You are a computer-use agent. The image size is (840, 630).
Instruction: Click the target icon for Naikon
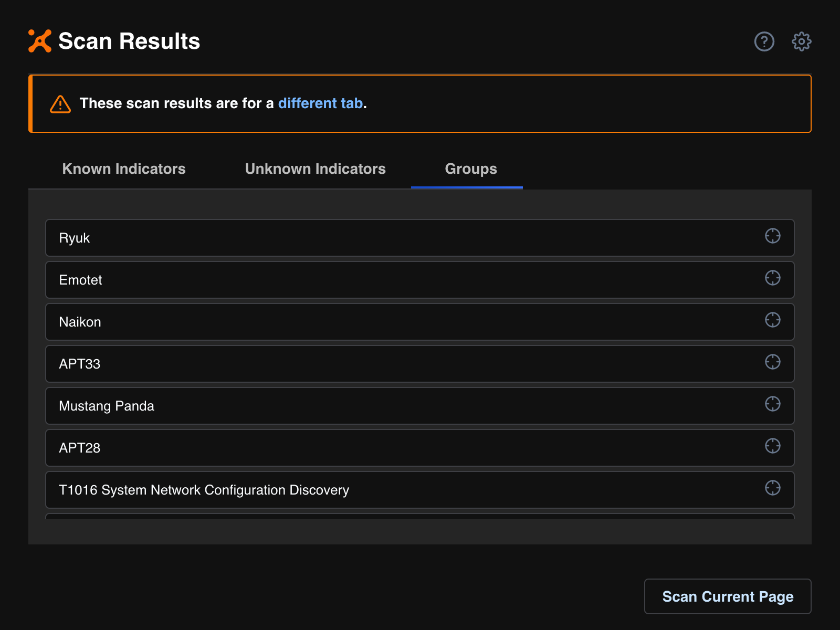click(x=772, y=320)
